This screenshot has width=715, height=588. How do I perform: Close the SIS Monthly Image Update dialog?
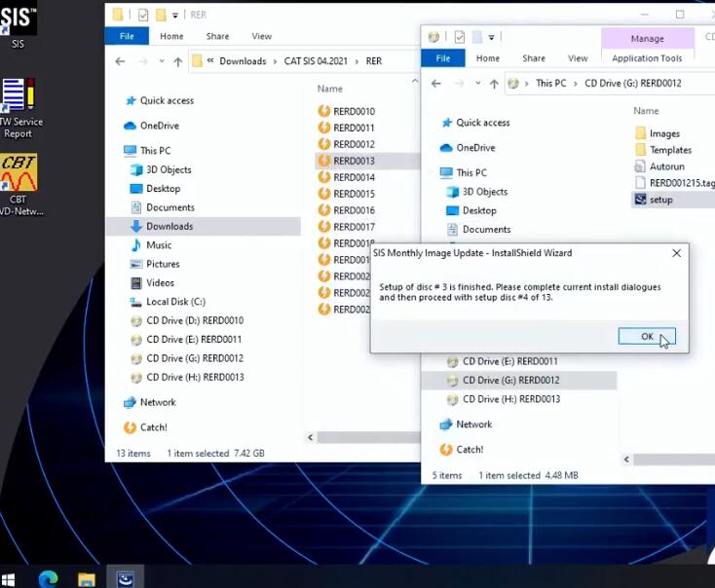click(x=676, y=253)
